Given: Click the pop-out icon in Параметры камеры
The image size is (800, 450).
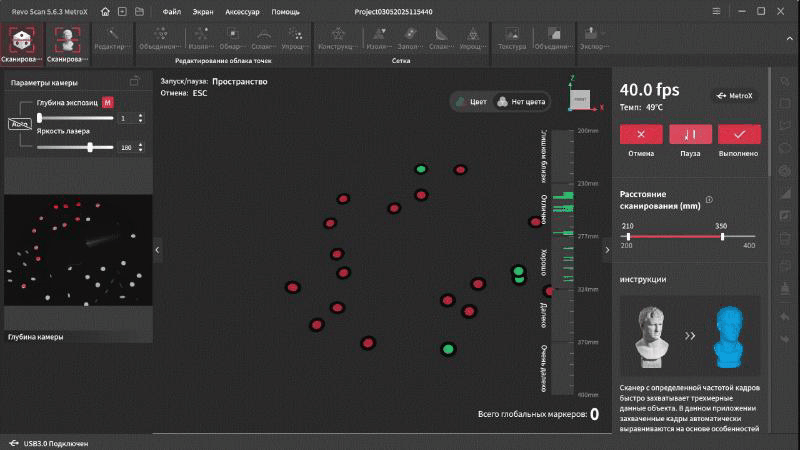Looking at the screenshot, I should [x=135, y=82].
